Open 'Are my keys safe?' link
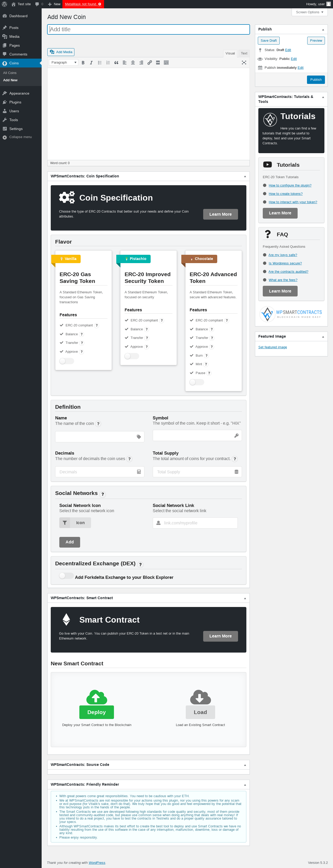The image size is (333, 868). coord(283,255)
